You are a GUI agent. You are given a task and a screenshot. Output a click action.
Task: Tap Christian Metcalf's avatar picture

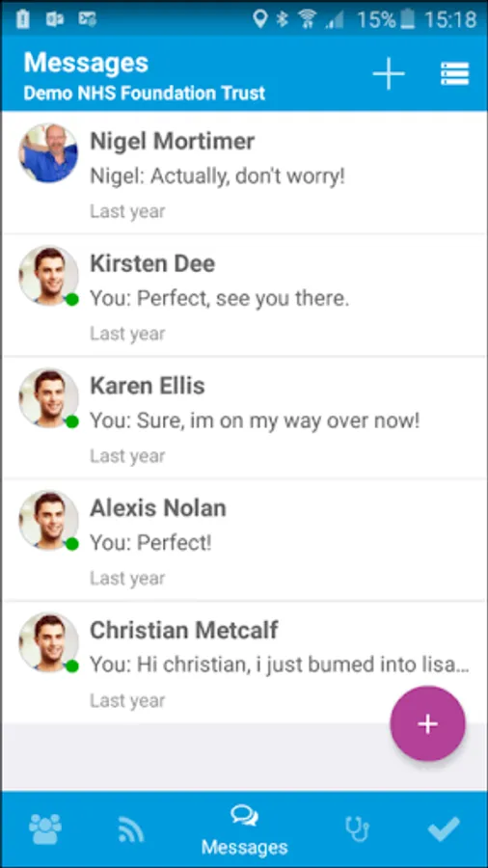coord(48,642)
